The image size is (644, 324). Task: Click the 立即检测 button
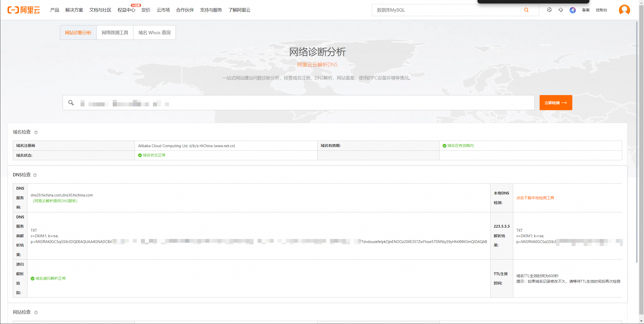click(x=556, y=103)
